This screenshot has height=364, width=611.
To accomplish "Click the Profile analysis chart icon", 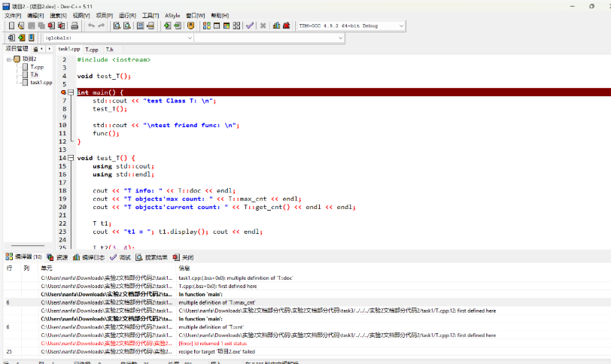I will [276, 26].
